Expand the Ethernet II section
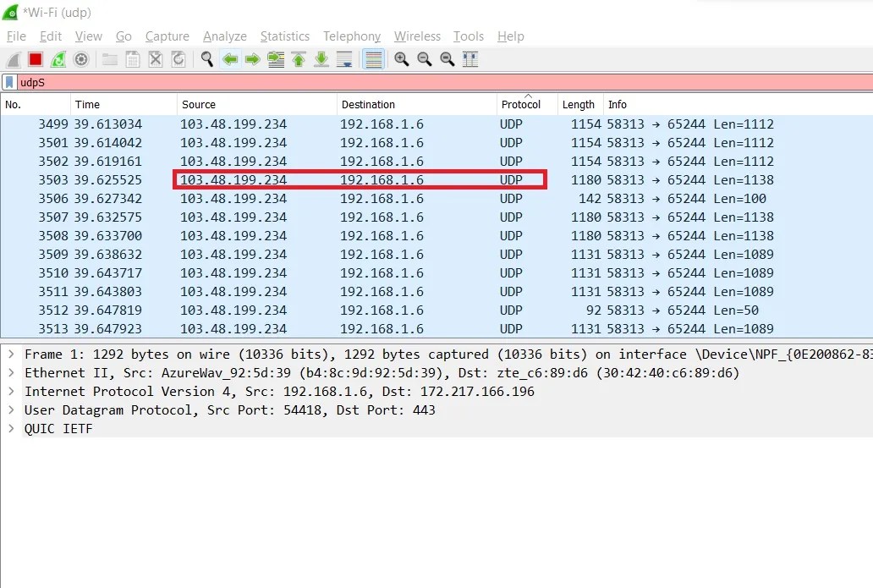This screenshot has height=588, width=873. [11, 372]
